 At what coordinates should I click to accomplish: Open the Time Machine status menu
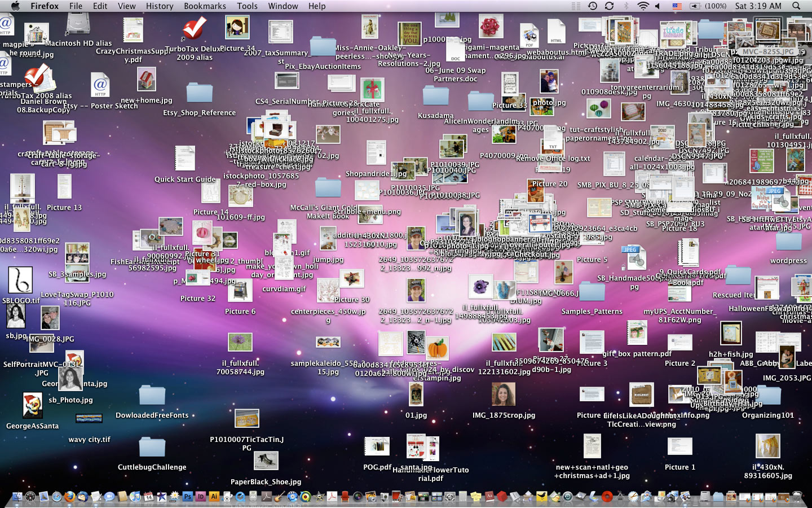tap(593, 6)
